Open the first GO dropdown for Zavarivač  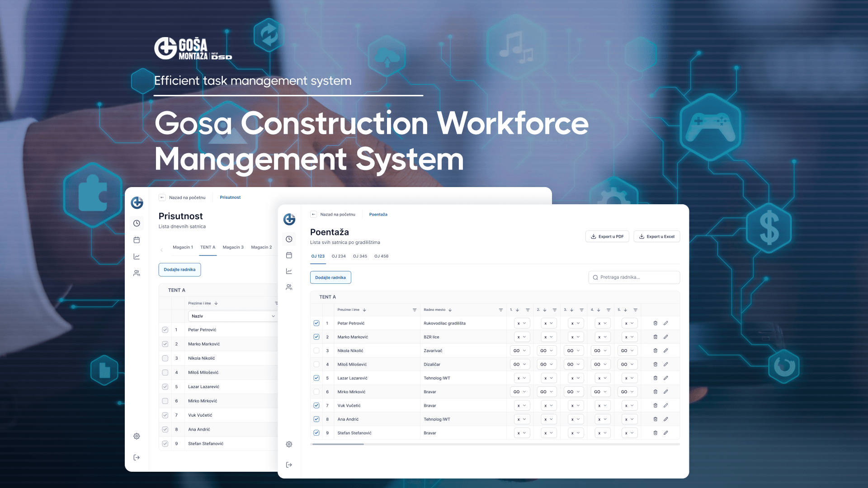(x=520, y=350)
